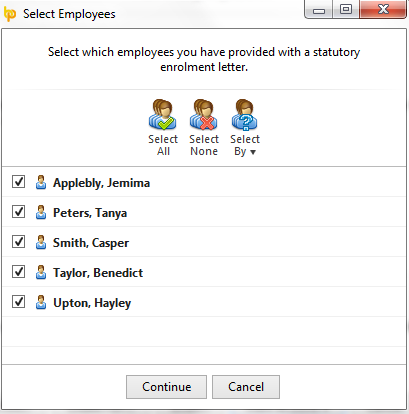Screen dimensions: 409x414
Task: Select the Taylor, Benedict name row
Action: pyautogui.click(x=204, y=272)
